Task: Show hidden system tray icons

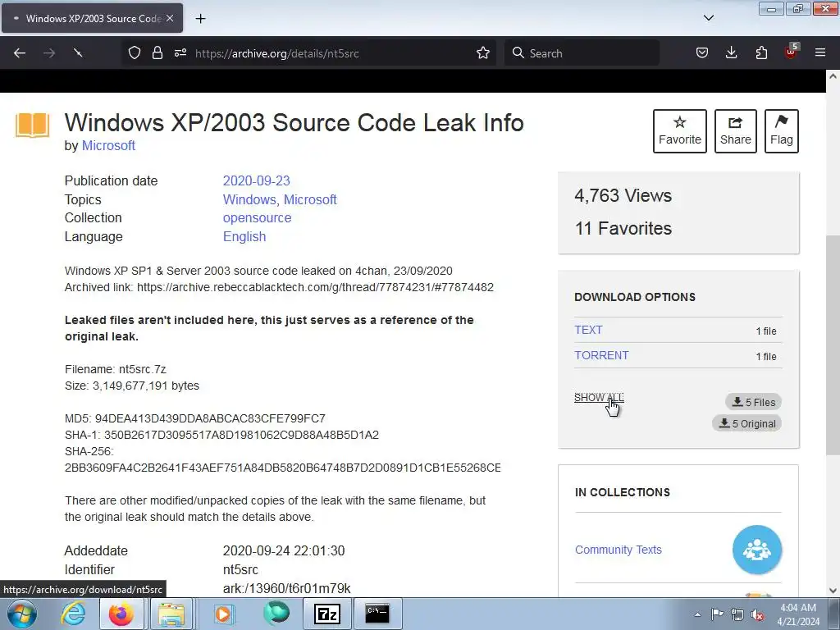Action: 697,614
